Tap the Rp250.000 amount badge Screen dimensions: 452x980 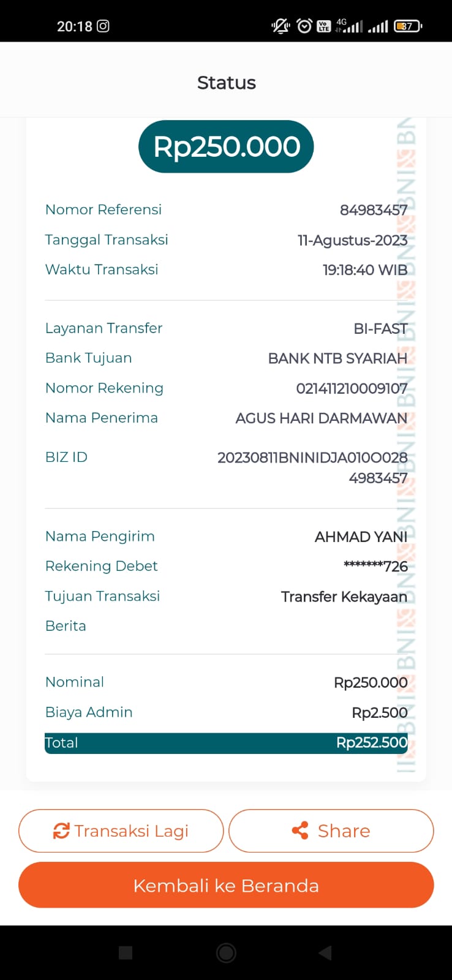point(226,146)
